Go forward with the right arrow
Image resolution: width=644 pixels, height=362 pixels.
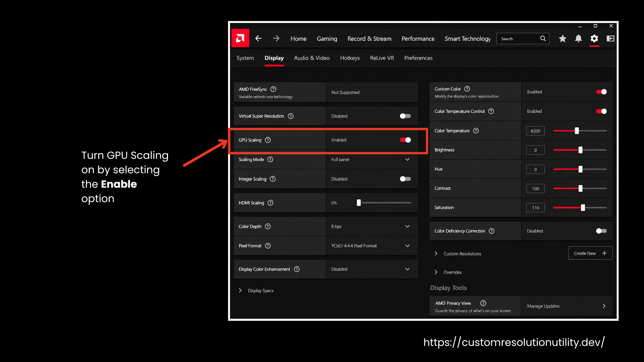276,39
